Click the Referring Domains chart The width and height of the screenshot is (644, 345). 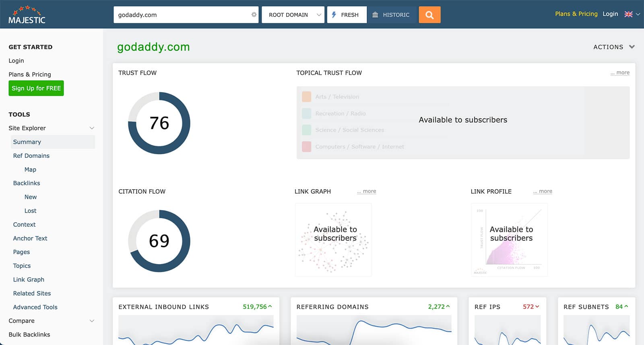point(374,330)
